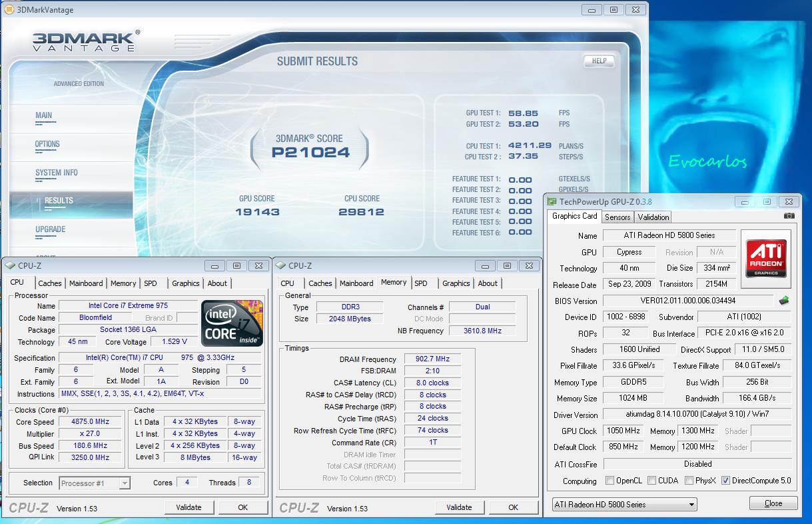The image size is (812, 524).
Task: Toggle the PhysX checkbox
Action: click(689, 481)
